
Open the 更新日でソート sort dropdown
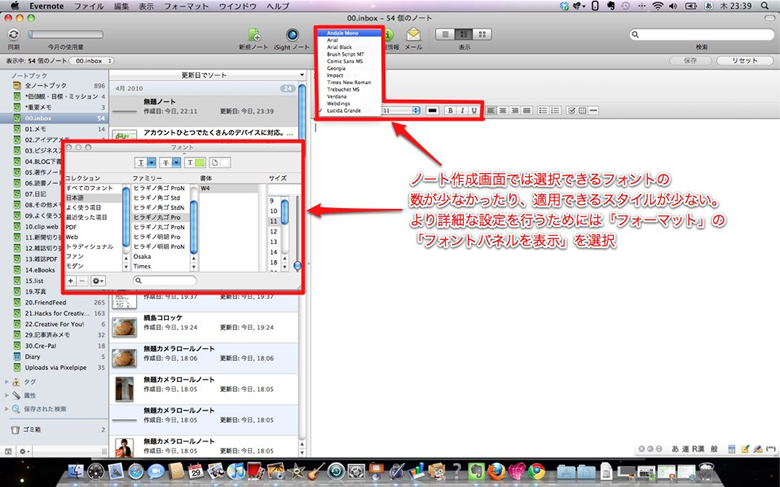[x=204, y=75]
